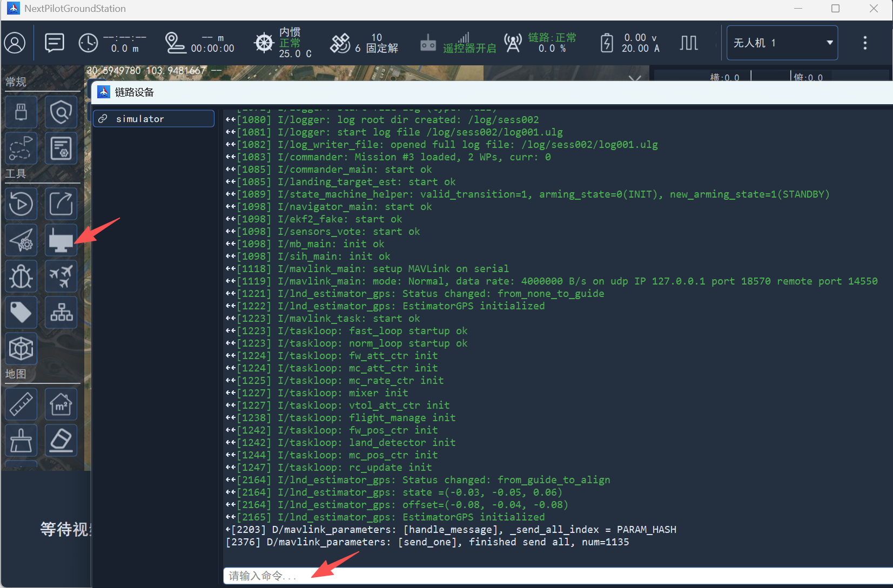
Task: Click the remote controller status icon
Action: 428,43
